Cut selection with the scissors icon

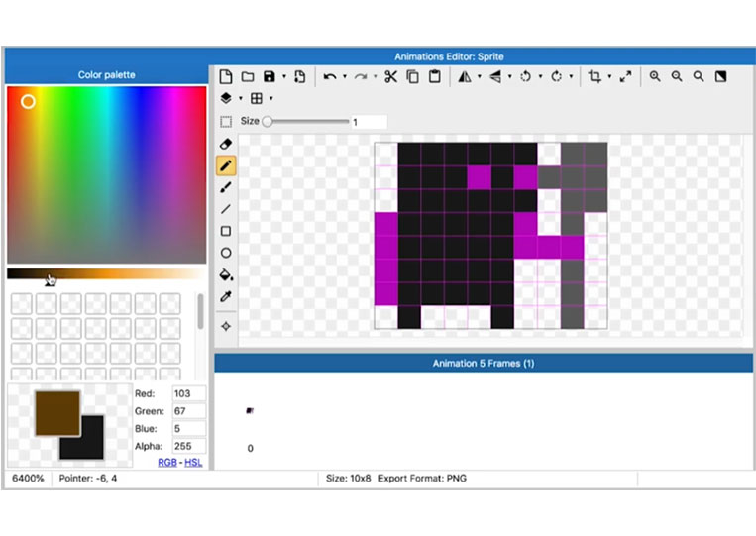[390, 76]
